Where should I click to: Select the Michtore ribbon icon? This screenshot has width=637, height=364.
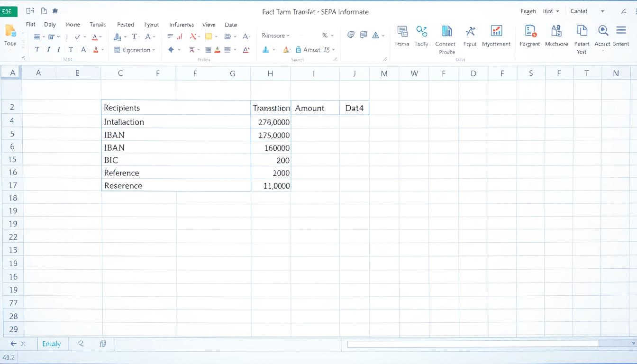(556, 31)
